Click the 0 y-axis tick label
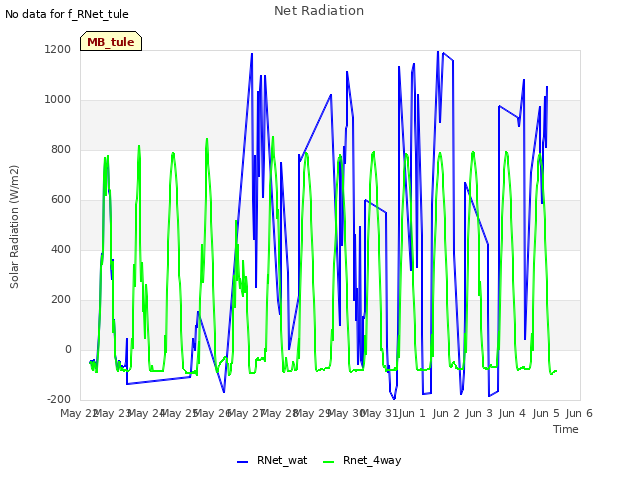The width and height of the screenshot is (640, 480). pos(68,349)
